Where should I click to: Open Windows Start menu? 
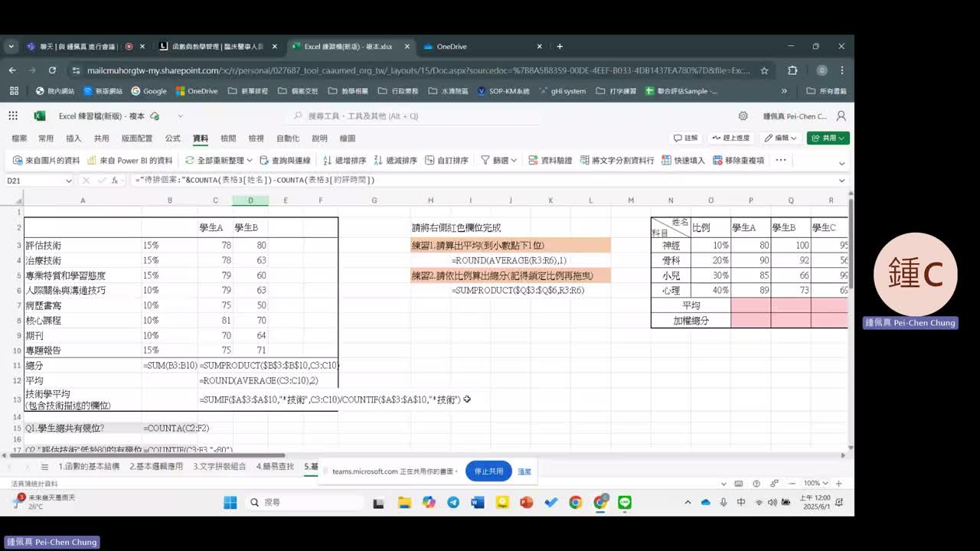[230, 502]
